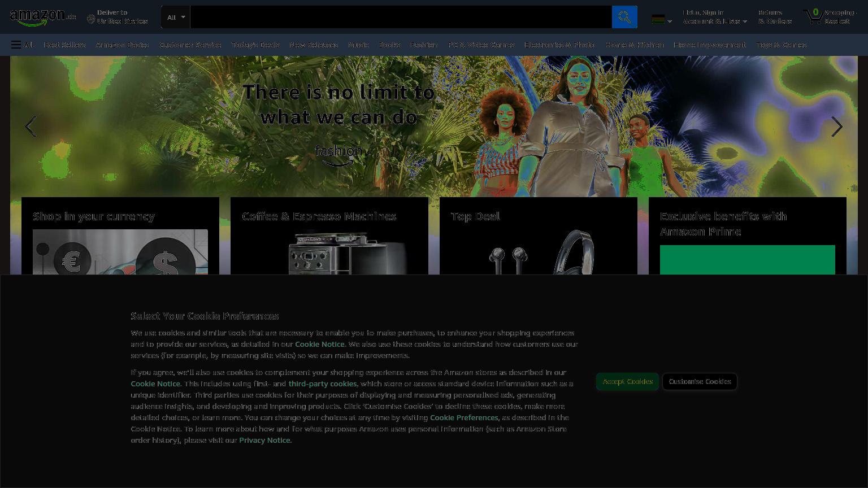Click the fashion banner headline
The image size is (868, 488).
[338, 104]
